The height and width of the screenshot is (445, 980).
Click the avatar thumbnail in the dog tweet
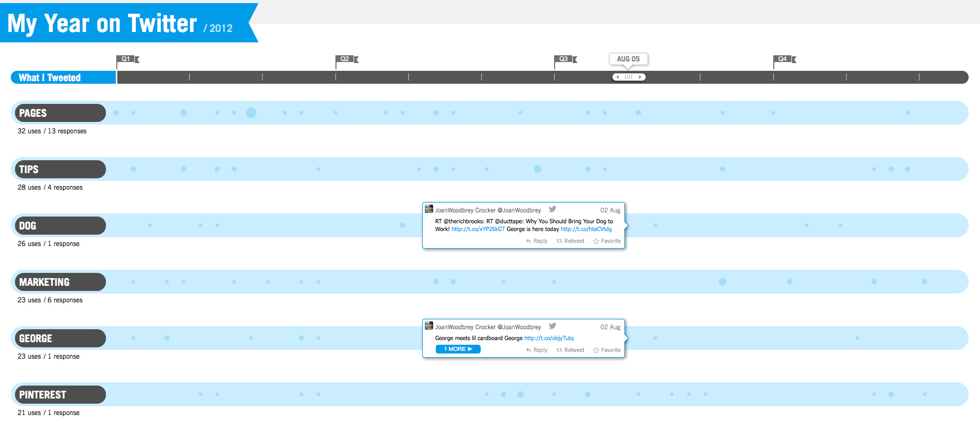[429, 209]
